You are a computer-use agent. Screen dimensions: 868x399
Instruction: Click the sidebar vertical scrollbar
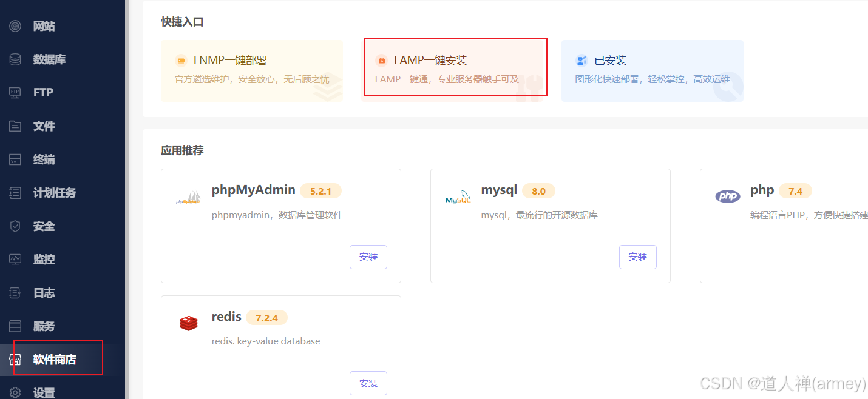[127, 199]
